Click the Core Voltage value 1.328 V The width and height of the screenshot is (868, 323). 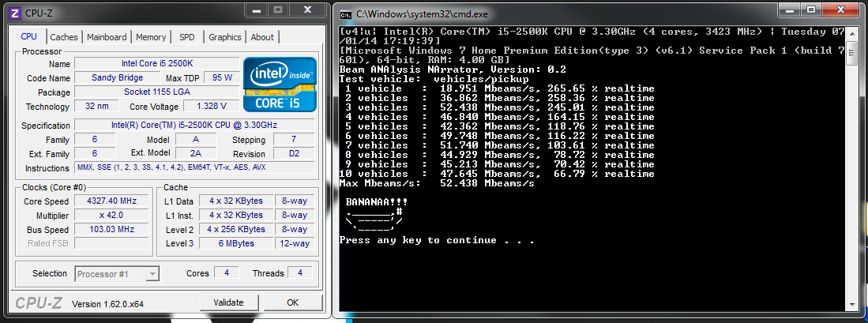pos(212,106)
